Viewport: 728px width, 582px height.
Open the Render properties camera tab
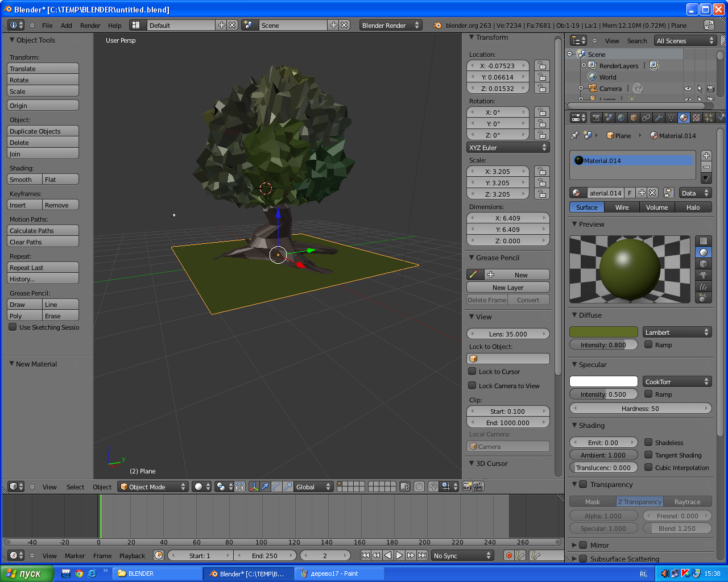click(596, 118)
